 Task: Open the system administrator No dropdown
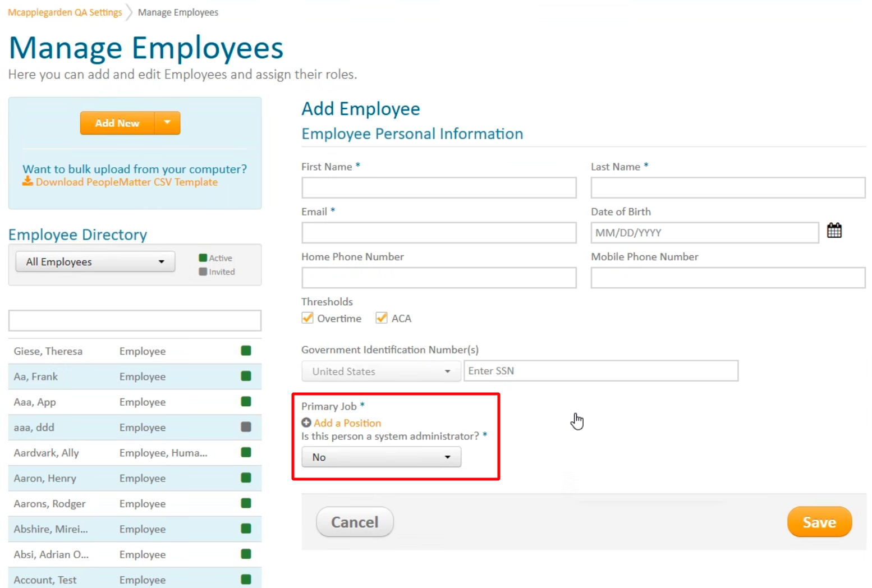tap(381, 457)
